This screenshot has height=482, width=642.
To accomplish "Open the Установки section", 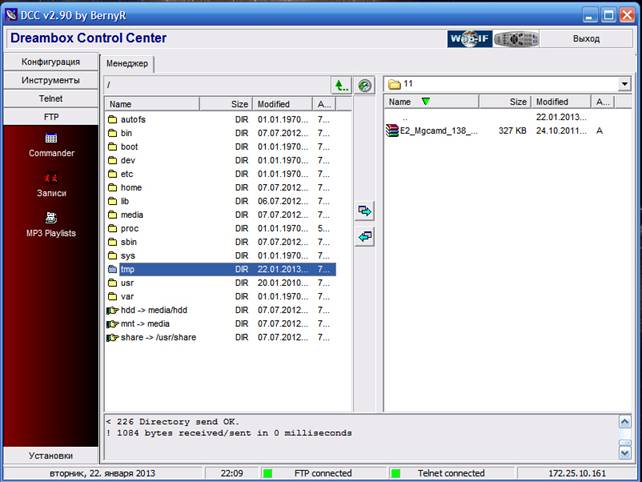I will (x=51, y=455).
